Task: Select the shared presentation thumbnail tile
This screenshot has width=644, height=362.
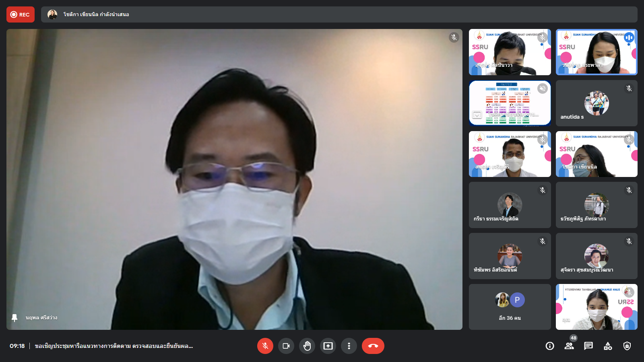Action: 510,103
